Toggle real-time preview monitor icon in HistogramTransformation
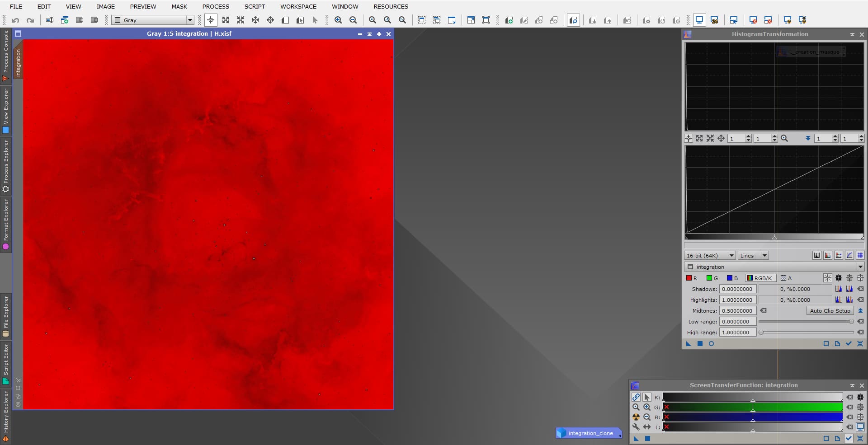Image resolution: width=868 pixels, height=445 pixels. pos(711,343)
